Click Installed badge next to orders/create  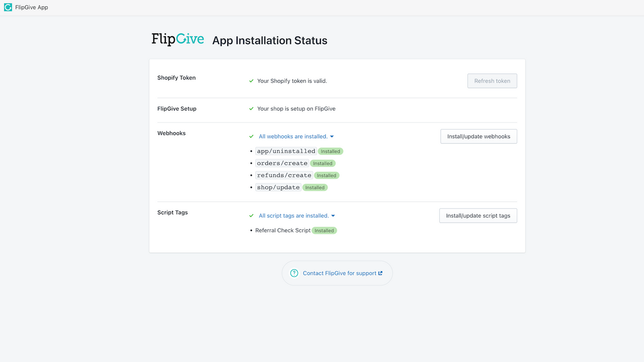323,163
